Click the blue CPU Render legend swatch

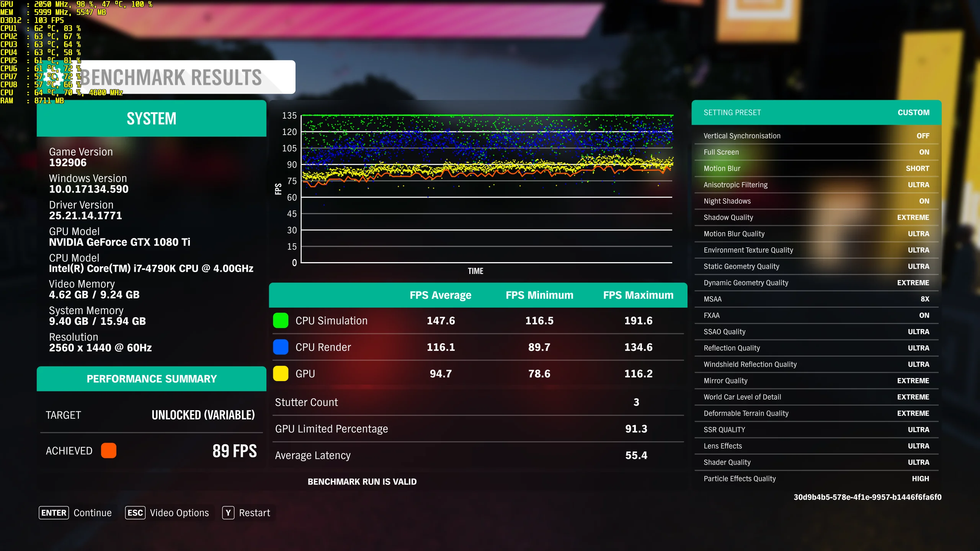tap(281, 347)
